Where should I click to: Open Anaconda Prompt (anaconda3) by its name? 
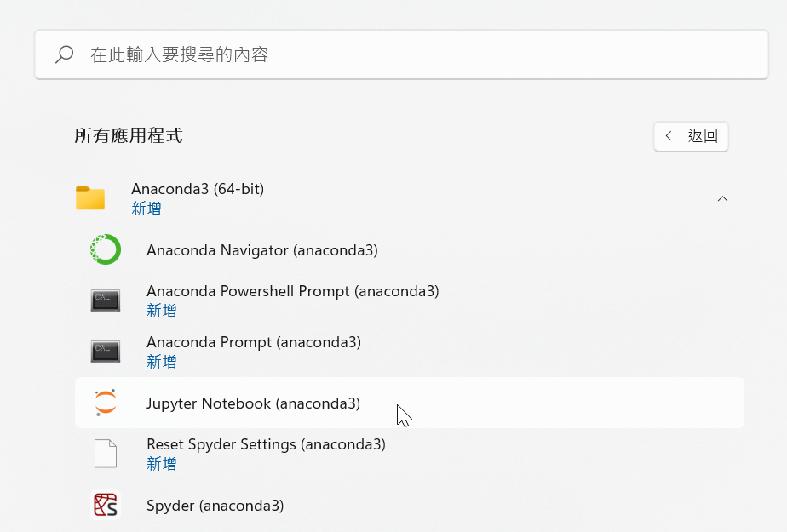point(254,342)
